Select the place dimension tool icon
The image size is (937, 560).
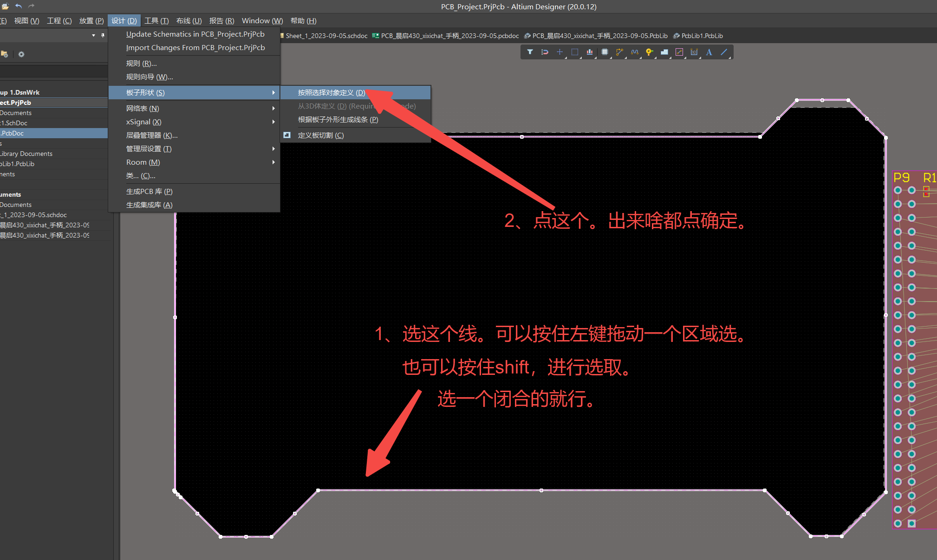coord(694,52)
